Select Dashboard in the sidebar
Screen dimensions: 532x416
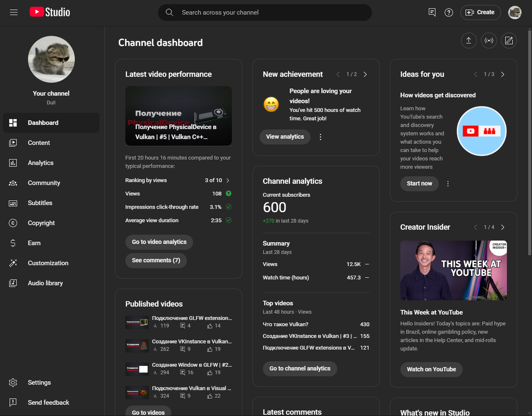(51, 123)
